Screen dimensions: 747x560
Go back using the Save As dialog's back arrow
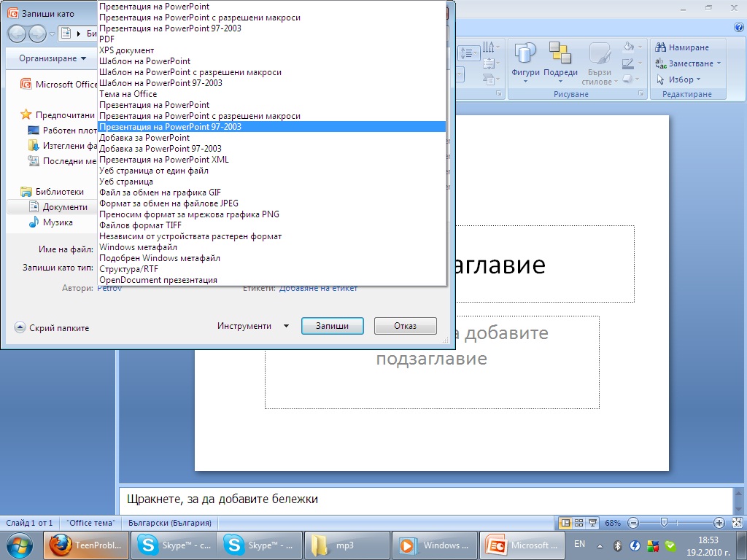point(17,34)
